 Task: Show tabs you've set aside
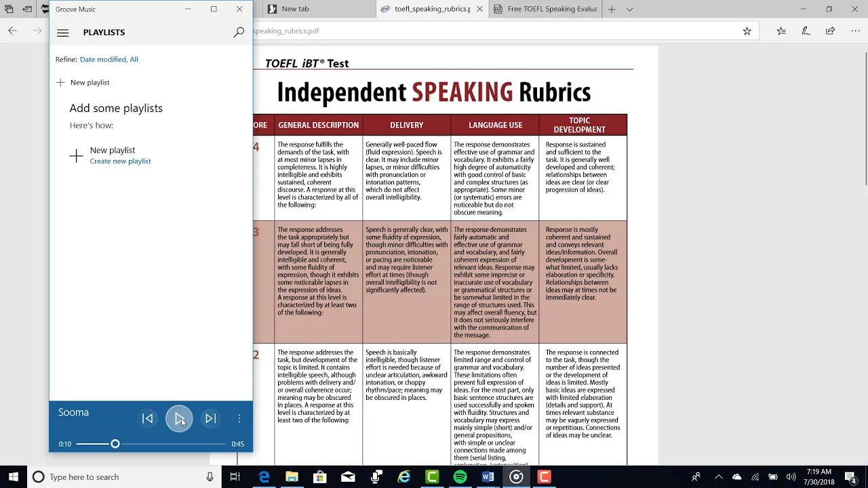[x=9, y=9]
